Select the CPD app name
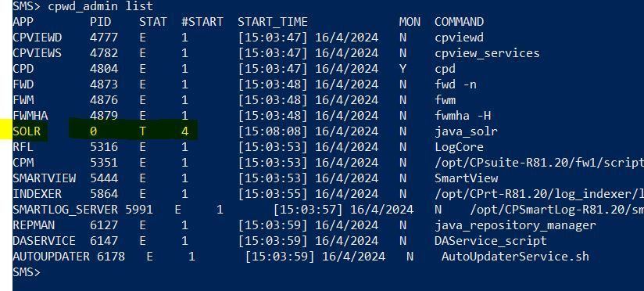This screenshot has width=644, height=291. point(23,69)
